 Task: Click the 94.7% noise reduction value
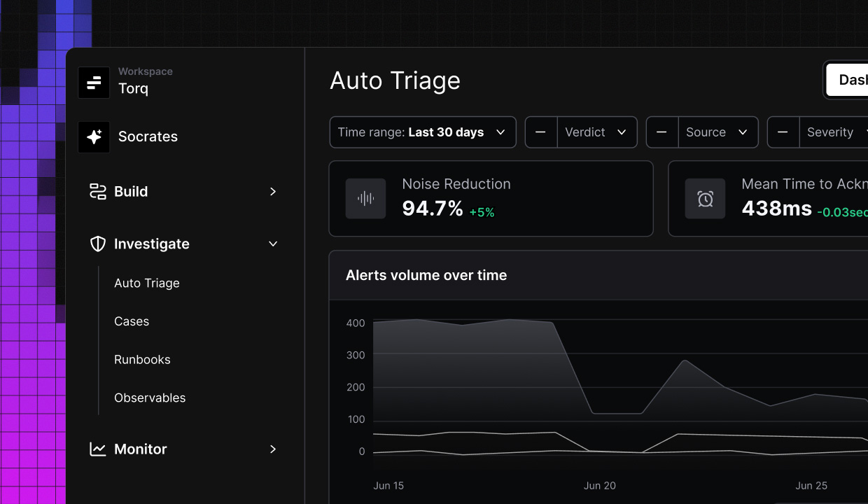[433, 209]
